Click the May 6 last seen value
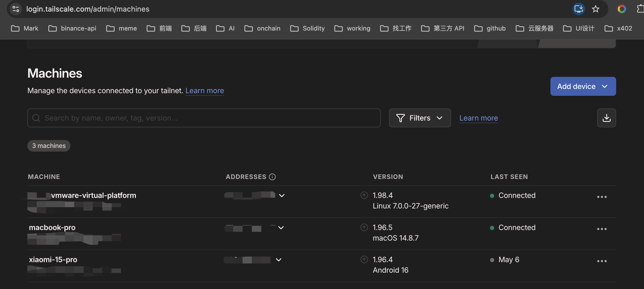 (x=509, y=260)
